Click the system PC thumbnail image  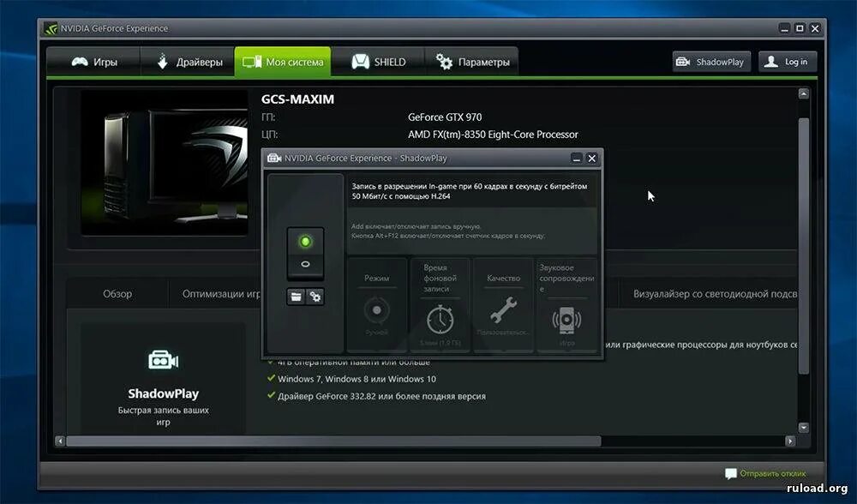click(x=164, y=163)
